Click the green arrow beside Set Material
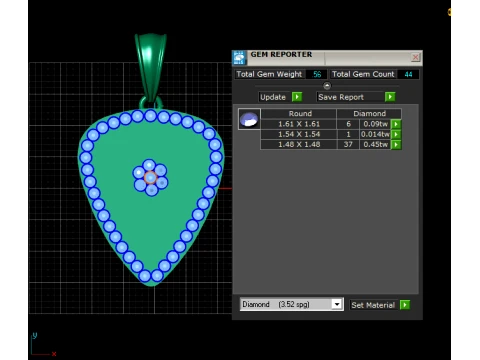Viewport: 480px width, 360px height. pos(405,305)
